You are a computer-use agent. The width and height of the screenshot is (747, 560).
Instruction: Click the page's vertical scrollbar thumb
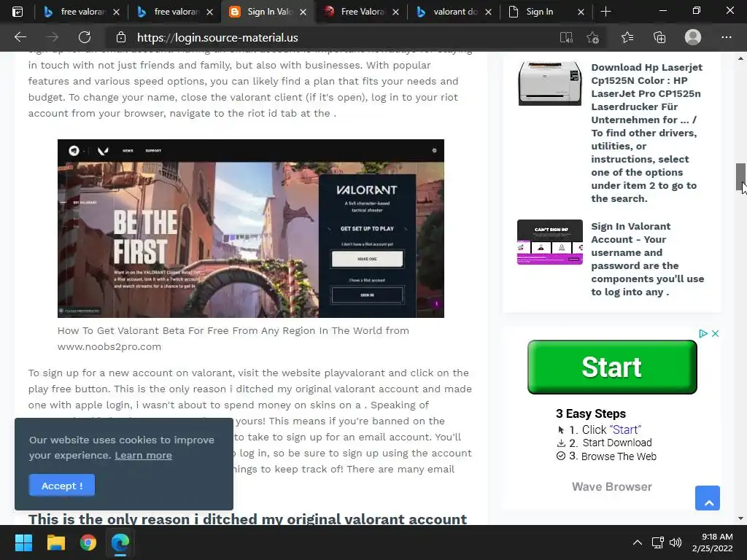tap(740, 176)
